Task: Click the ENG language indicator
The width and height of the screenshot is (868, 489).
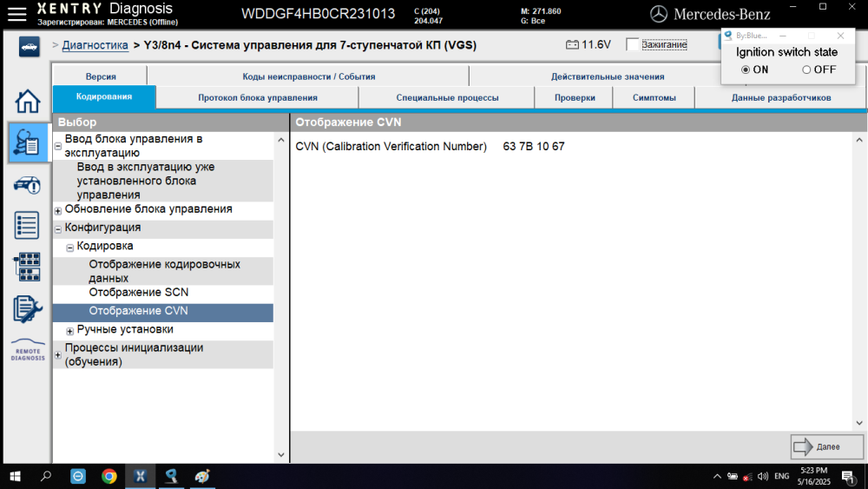Action: click(782, 476)
